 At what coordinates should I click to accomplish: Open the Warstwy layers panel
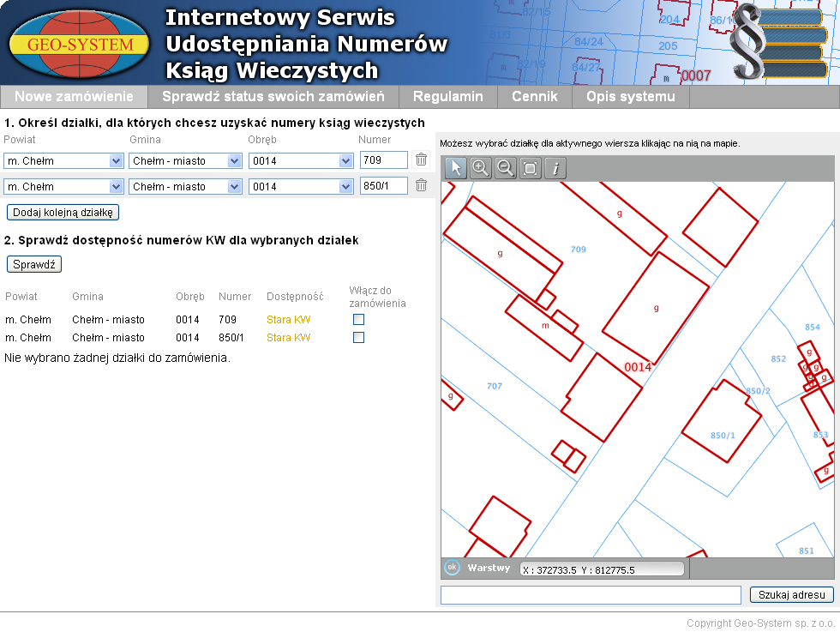coord(489,568)
